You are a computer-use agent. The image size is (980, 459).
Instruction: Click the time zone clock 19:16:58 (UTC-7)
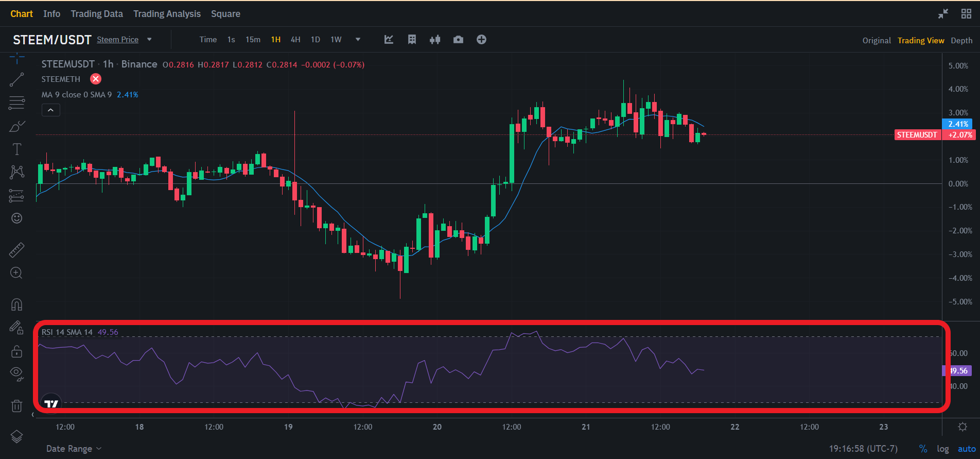coord(863,449)
